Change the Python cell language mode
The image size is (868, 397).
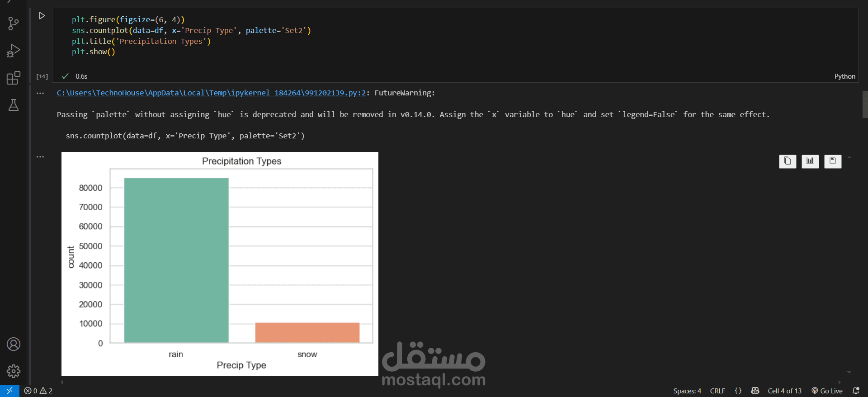[844, 76]
